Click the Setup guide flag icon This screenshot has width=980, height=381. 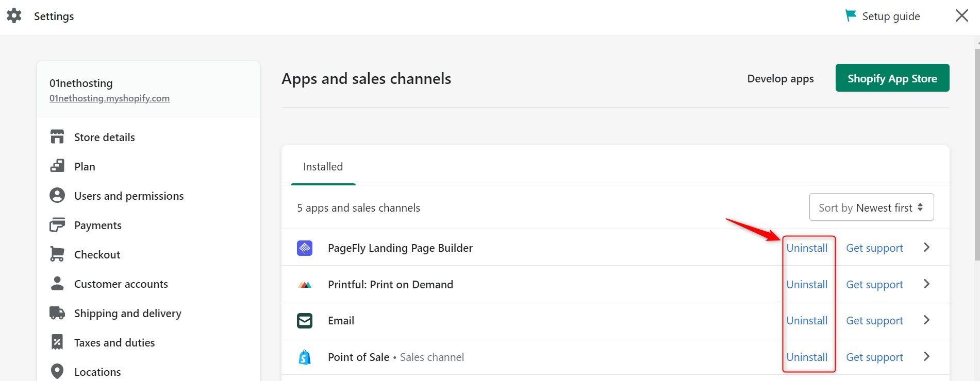click(x=850, y=16)
